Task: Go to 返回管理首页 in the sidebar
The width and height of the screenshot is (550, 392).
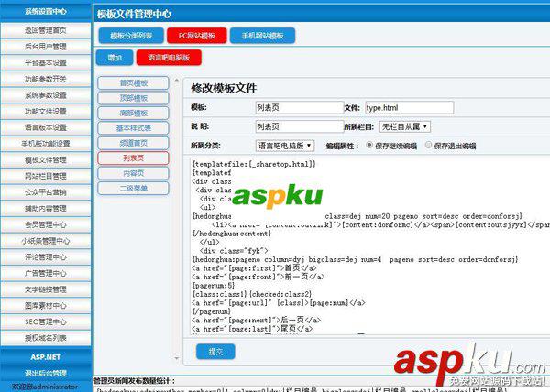Action: pos(46,30)
